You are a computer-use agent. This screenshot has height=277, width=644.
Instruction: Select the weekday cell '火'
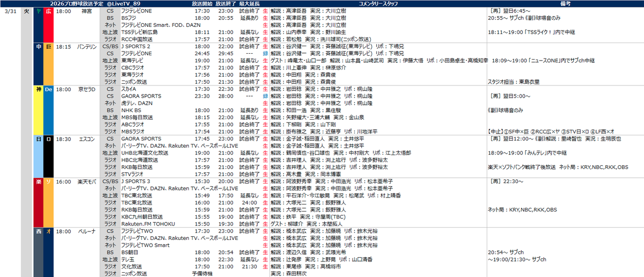click(x=27, y=11)
